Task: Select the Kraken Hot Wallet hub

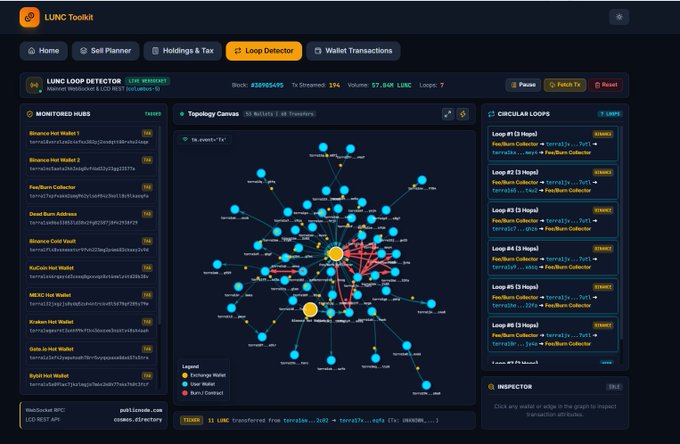Action: pyautogui.click(x=91, y=326)
